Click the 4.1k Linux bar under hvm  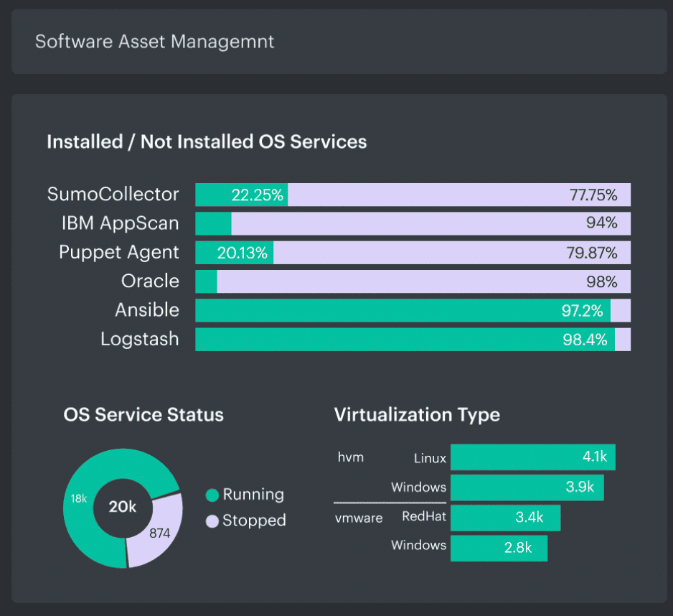pos(532,457)
